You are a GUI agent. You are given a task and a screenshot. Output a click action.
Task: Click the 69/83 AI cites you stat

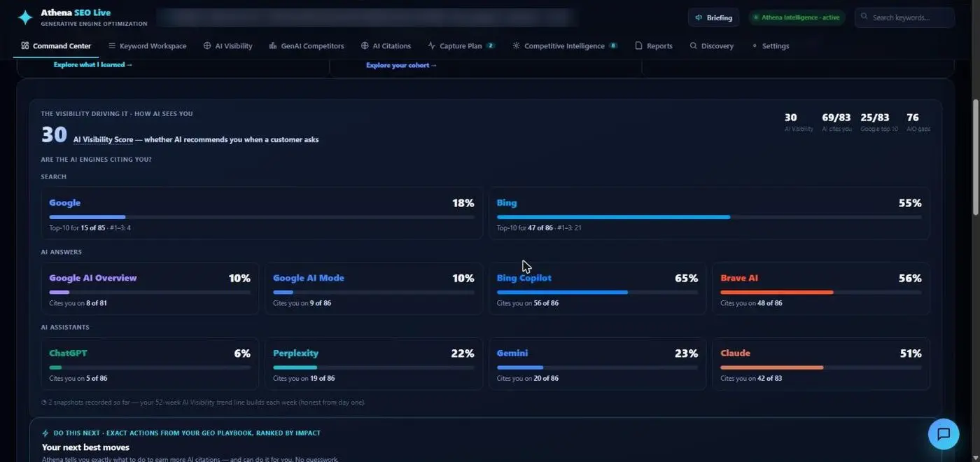click(836, 122)
